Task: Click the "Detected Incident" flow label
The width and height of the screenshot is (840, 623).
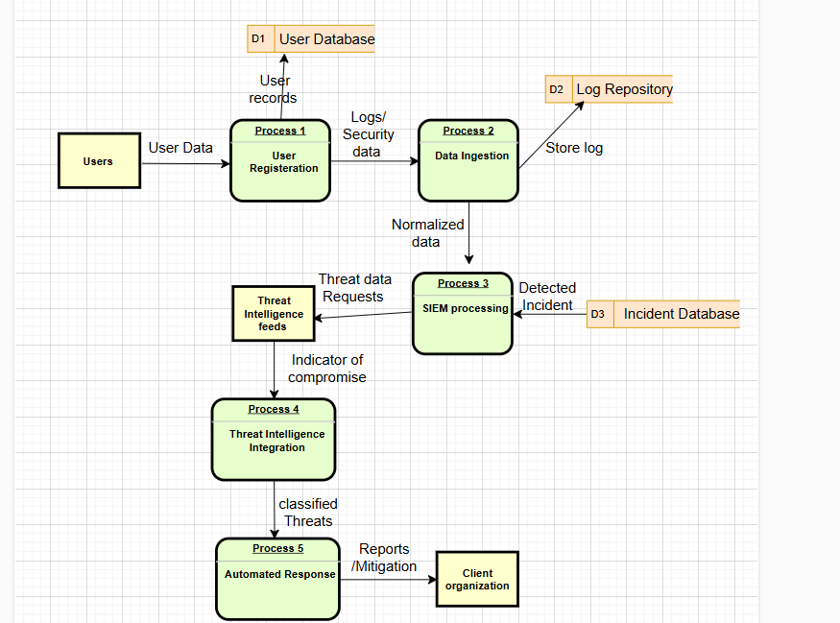Action: coord(547,297)
